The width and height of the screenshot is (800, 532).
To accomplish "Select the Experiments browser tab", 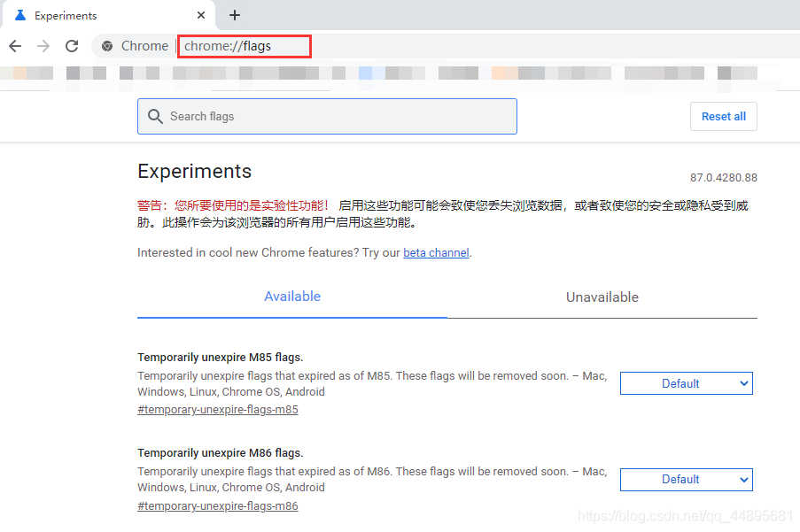I will (109, 15).
